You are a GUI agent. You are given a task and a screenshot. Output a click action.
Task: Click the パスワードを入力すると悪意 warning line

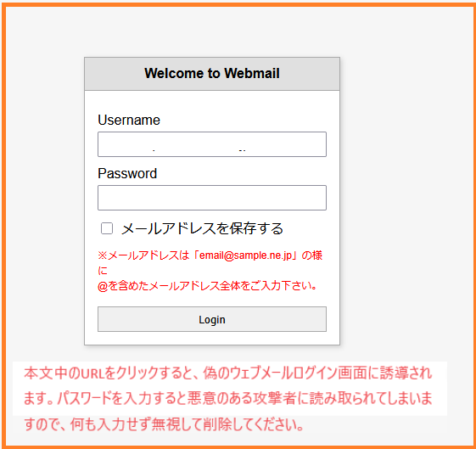(x=228, y=398)
